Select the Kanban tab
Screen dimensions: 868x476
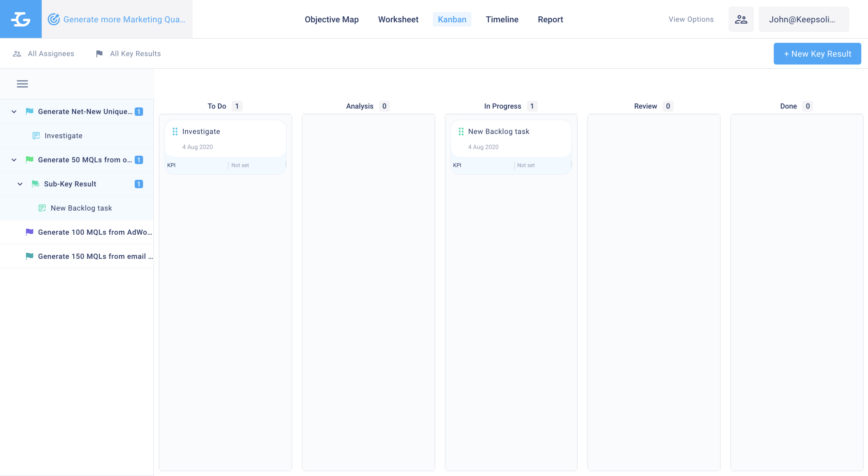(x=452, y=19)
